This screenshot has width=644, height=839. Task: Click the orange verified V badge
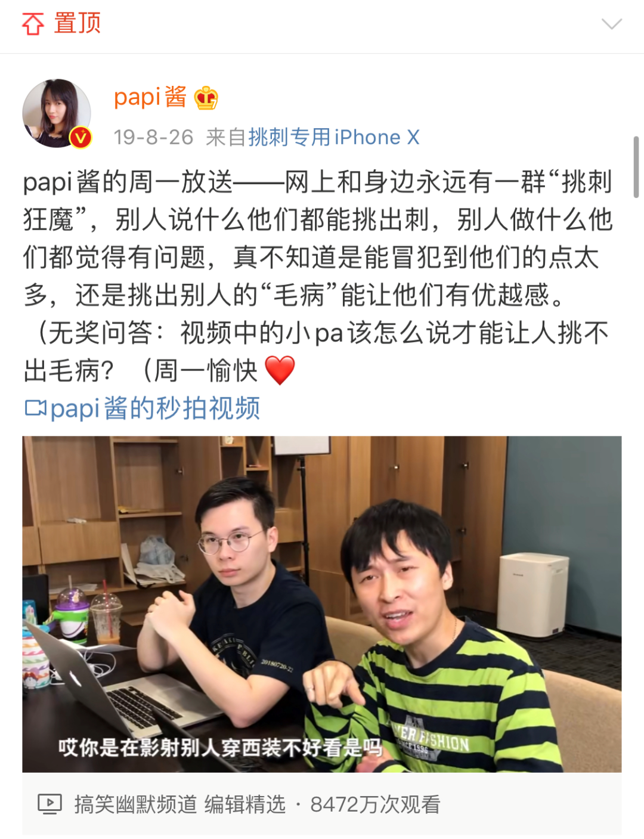(x=80, y=138)
